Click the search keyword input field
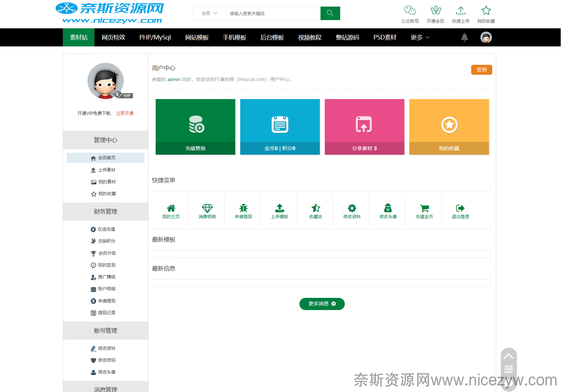 click(273, 13)
